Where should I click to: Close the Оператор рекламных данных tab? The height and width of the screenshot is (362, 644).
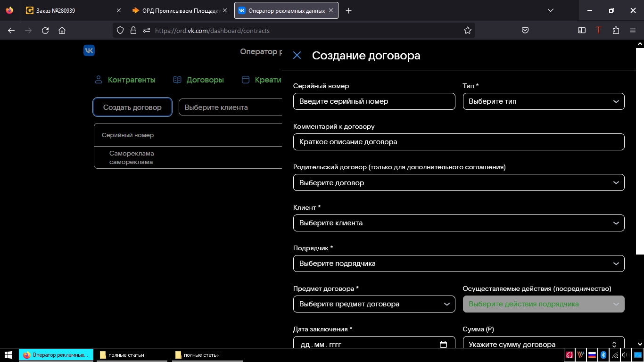click(x=331, y=10)
